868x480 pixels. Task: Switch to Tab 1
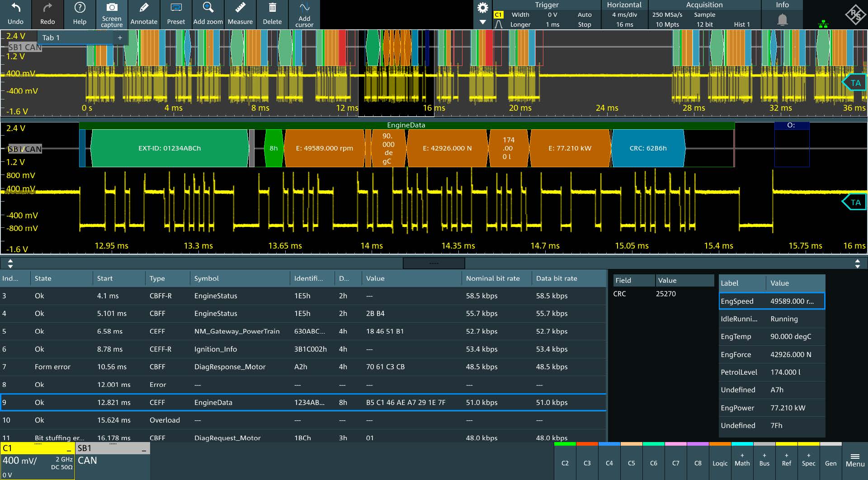(x=51, y=38)
